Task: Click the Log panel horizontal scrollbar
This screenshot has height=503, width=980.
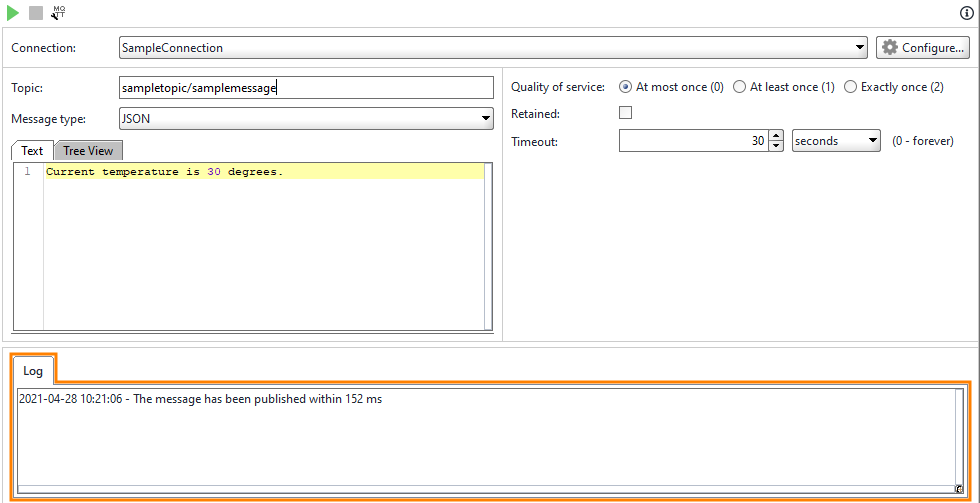Action: pyautogui.click(x=486, y=489)
